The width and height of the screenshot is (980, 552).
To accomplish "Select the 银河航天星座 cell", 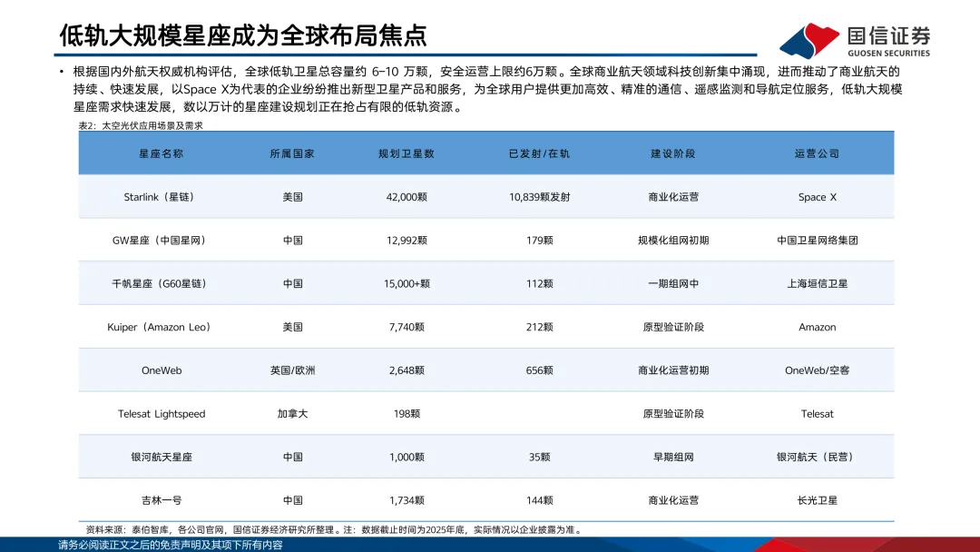I will tap(162, 457).
